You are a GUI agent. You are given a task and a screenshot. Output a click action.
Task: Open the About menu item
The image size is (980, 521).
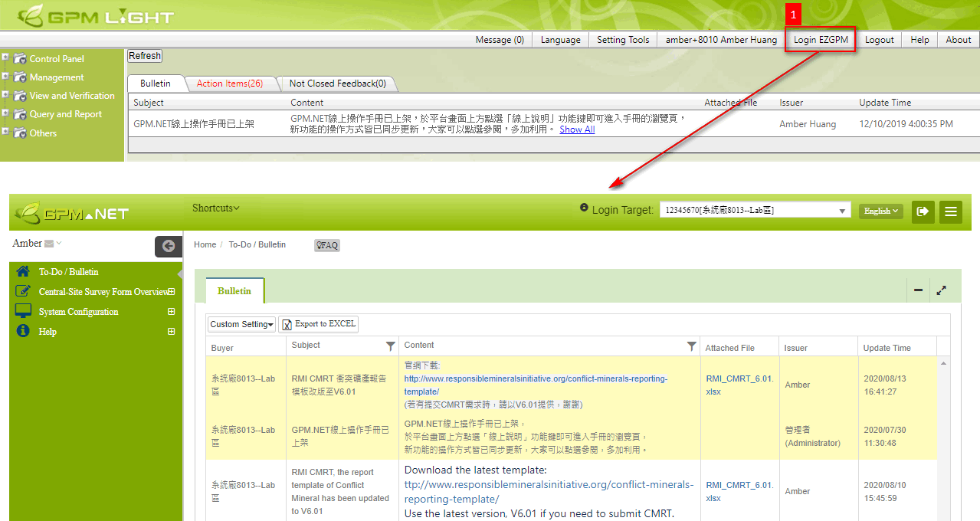click(959, 40)
